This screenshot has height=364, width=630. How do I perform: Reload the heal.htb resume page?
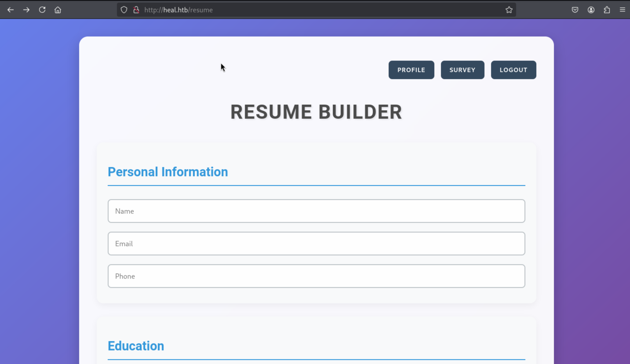tap(42, 10)
